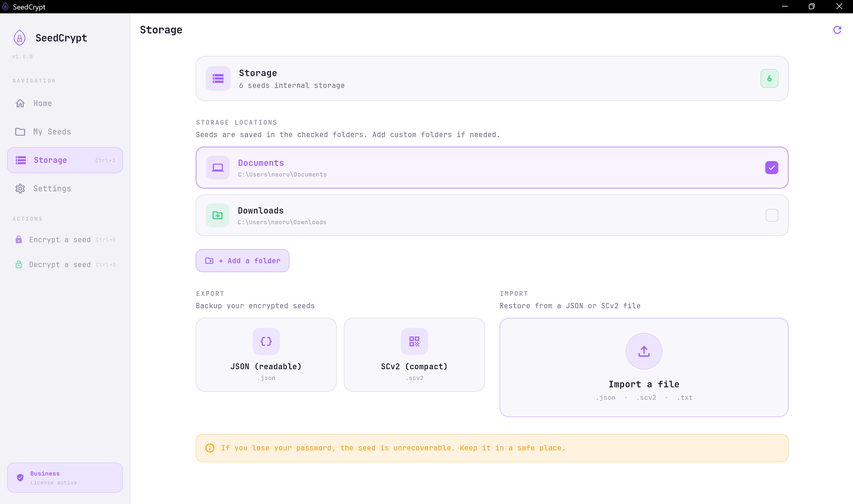Uncheck the Documents storage location checkbox

[x=771, y=167]
